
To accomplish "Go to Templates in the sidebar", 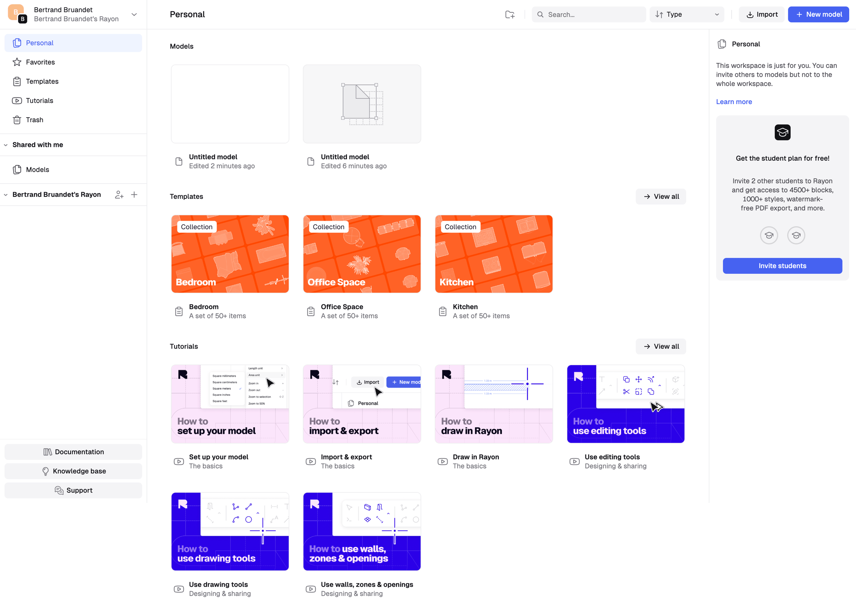I will [x=73, y=82].
